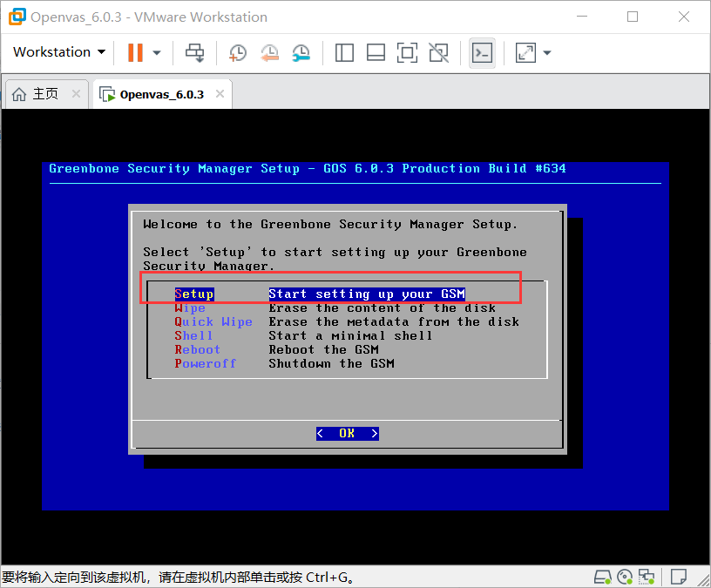
Task: Minimize the VMware Workstation window
Action: 582,17
